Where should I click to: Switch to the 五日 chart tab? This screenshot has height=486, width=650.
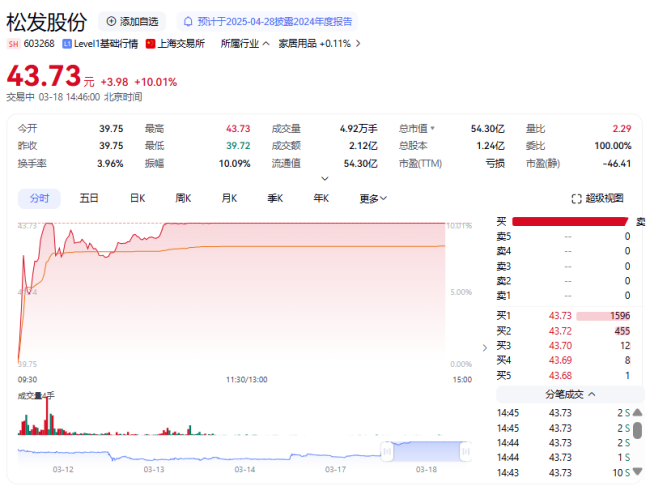click(89, 199)
